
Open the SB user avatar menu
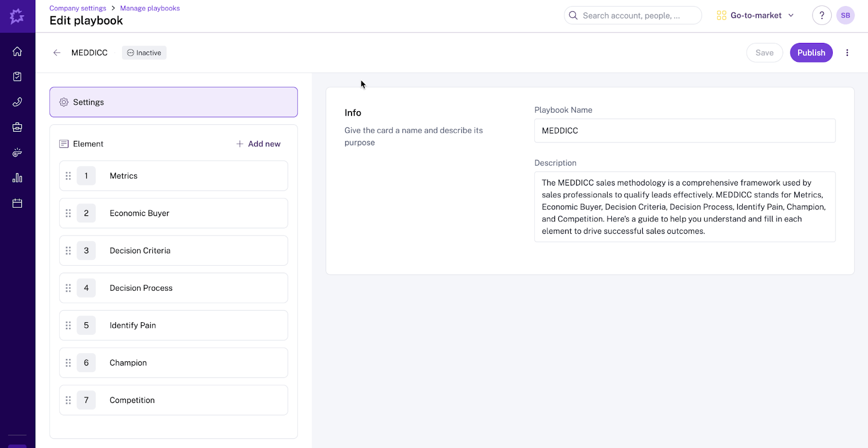pos(845,15)
